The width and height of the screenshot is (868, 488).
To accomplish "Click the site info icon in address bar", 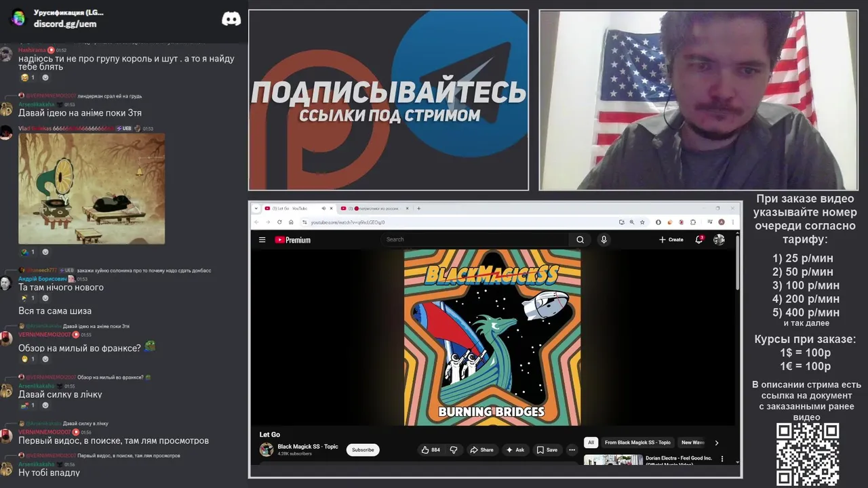I will (x=304, y=222).
